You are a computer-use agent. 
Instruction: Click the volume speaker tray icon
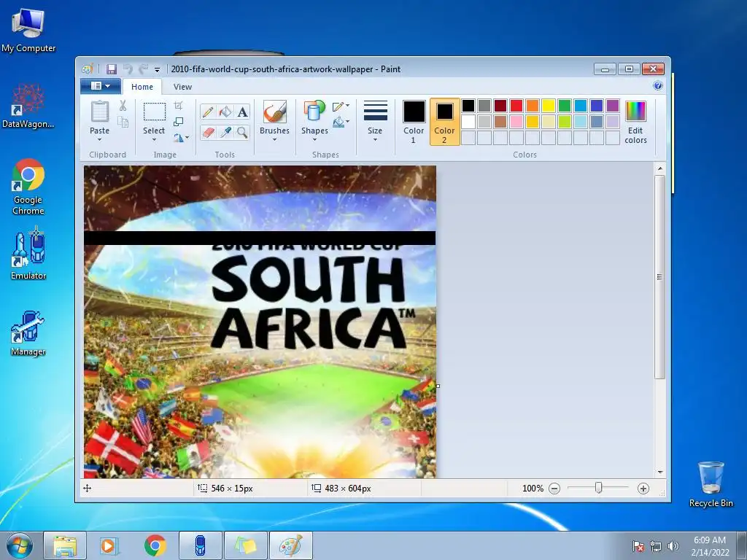673,546
